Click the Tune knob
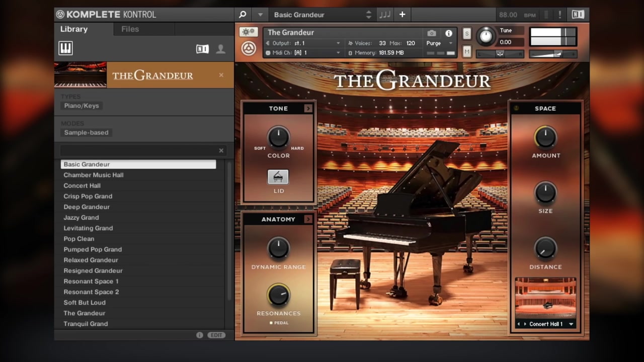Screen dimensions: 644x362 click(x=486, y=36)
